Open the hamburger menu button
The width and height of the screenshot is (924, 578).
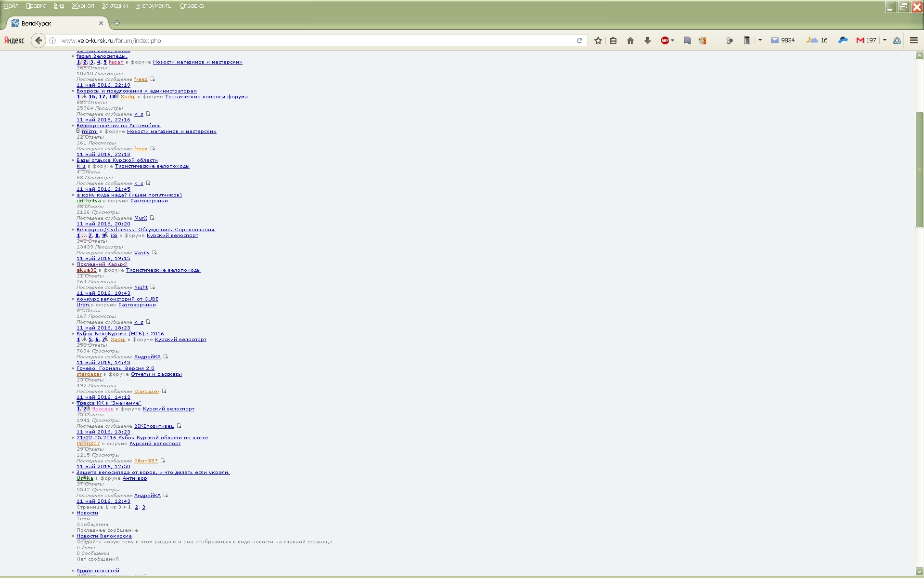click(x=913, y=40)
